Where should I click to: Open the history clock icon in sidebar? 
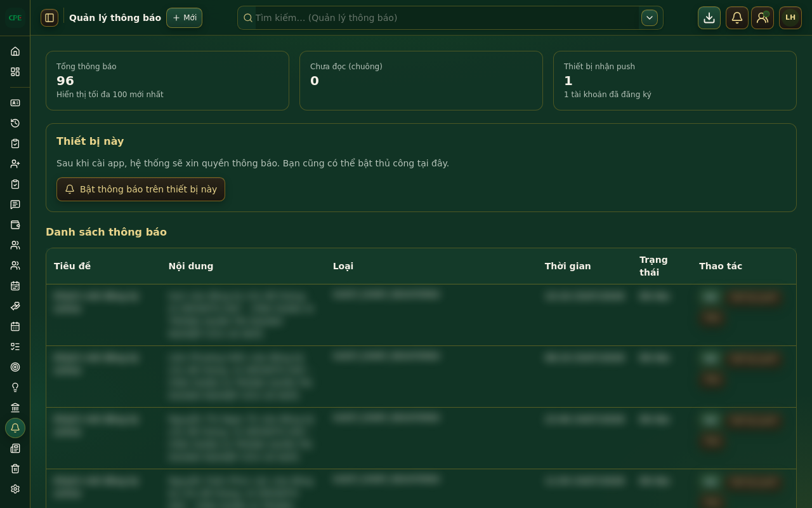click(15, 123)
